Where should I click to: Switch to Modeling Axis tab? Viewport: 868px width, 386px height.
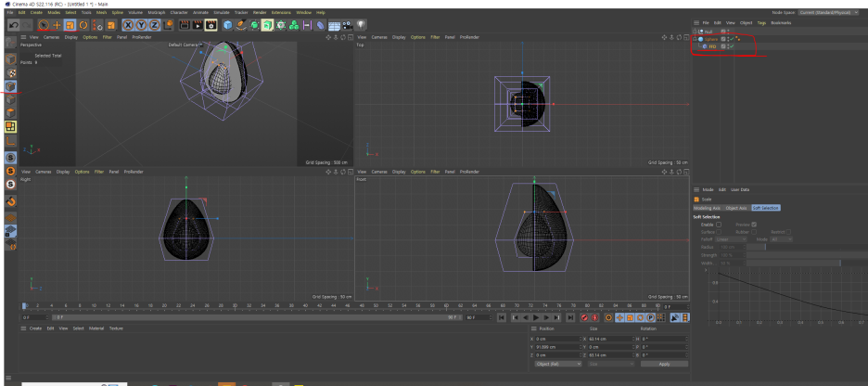tap(707, 208)
